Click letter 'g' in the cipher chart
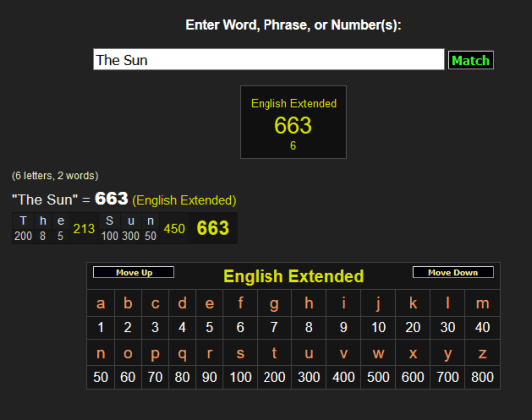 coord(274,303)
